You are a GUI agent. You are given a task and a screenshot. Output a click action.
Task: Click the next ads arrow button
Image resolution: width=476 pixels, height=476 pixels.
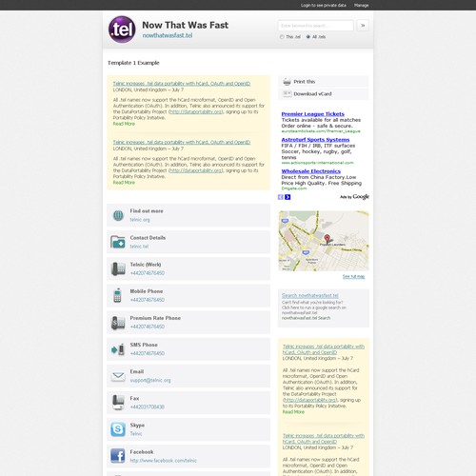[x=288, y=197]
